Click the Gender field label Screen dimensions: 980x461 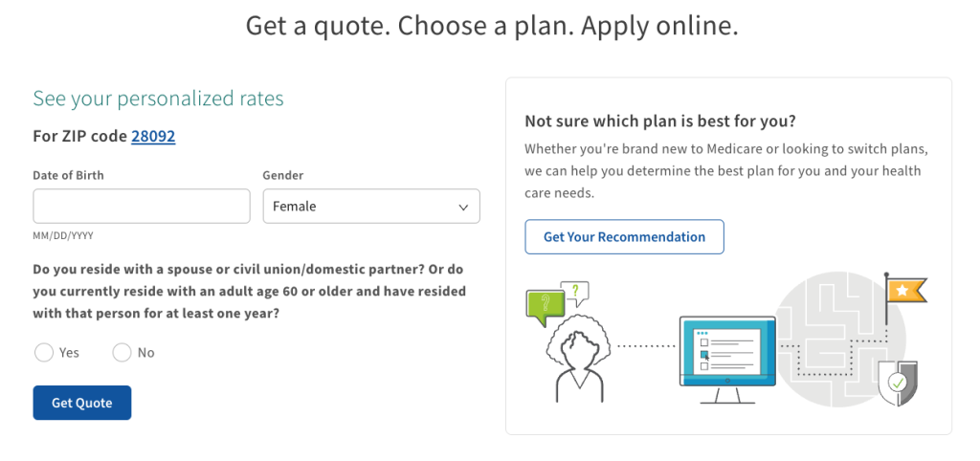[283, 176]
